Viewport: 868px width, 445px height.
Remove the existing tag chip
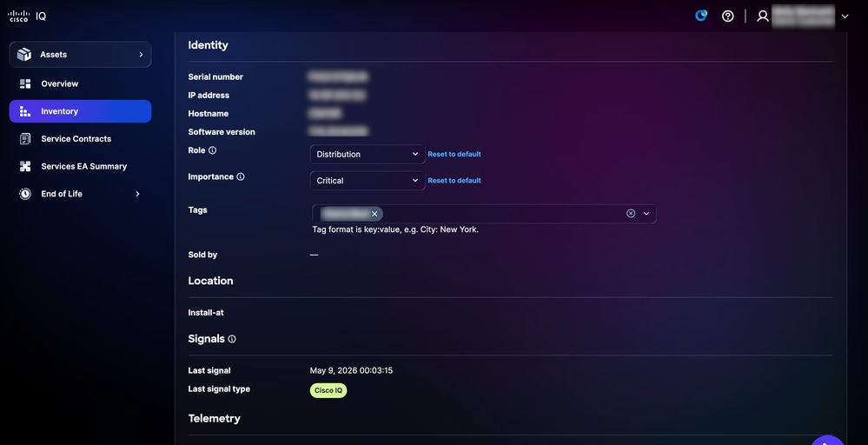pos(374,214)
